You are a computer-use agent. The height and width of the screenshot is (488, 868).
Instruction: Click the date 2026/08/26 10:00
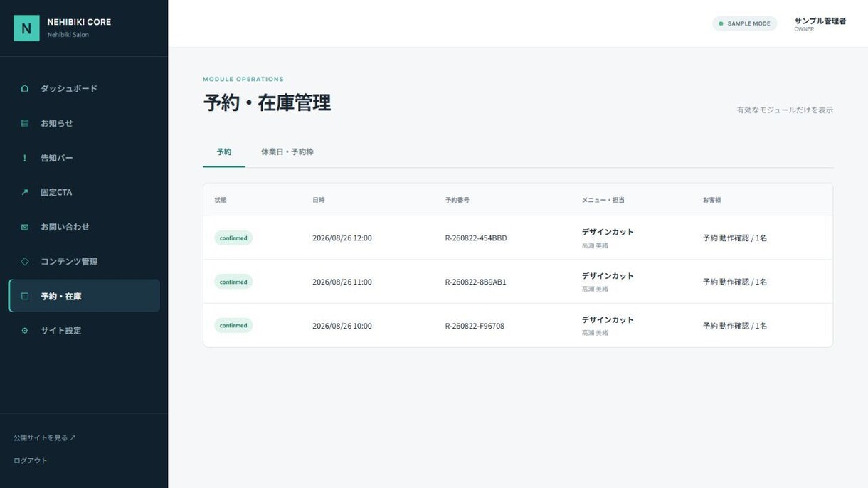coord(342,326)
